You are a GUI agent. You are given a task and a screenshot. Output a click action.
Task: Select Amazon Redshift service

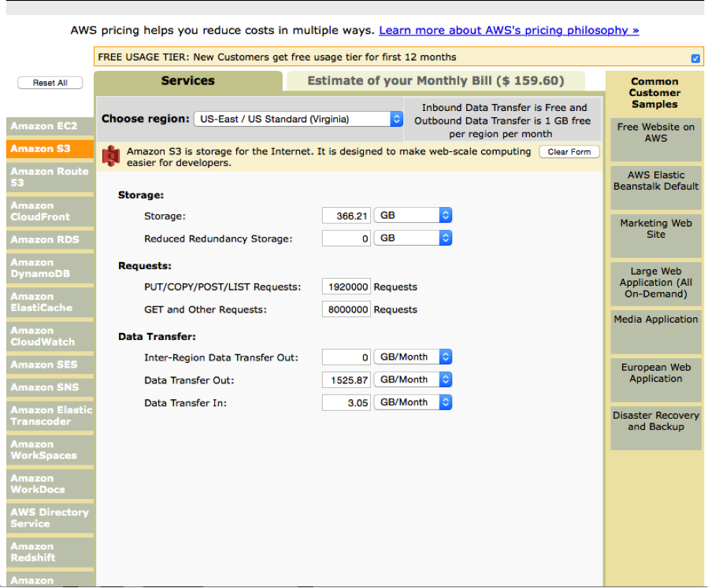click(x=50, y=552)
